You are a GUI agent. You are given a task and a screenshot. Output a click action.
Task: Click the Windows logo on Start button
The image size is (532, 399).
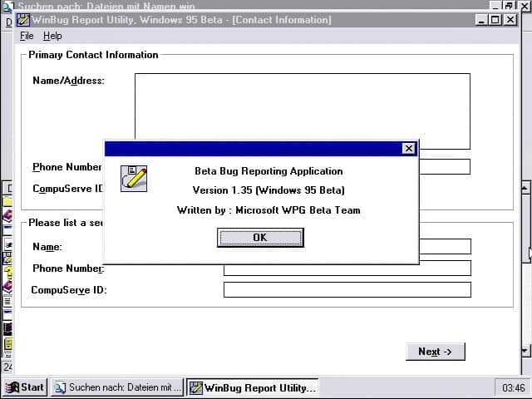[x=12, y=387]
